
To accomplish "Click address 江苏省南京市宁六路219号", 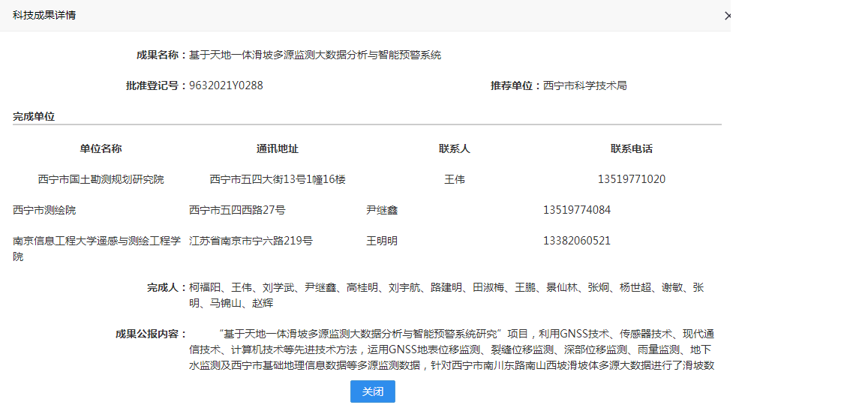I will 251,241.
